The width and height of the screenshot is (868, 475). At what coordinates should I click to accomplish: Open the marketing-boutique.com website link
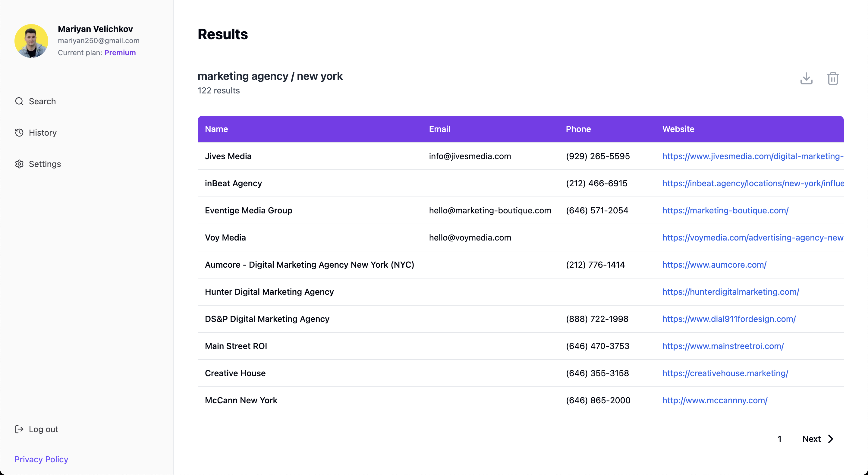point(725,211)
